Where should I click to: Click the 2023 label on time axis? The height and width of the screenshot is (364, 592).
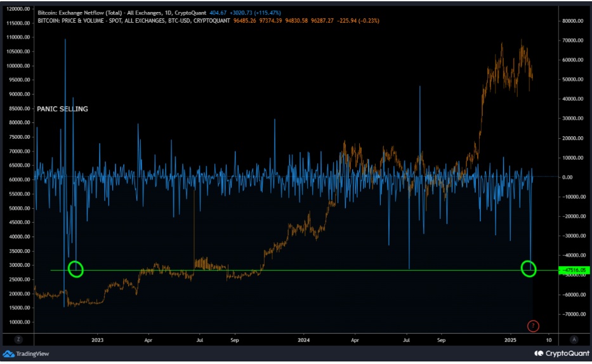[x=98, y=340]
